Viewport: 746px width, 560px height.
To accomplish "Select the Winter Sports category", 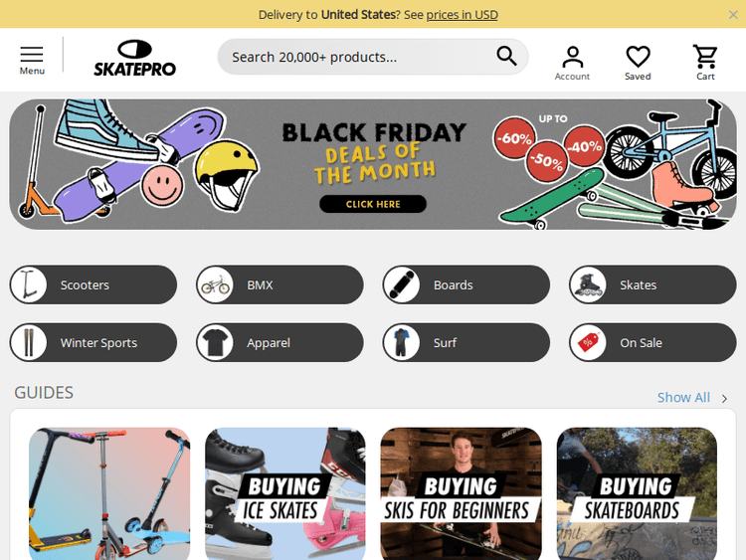I will click(93, 342).
